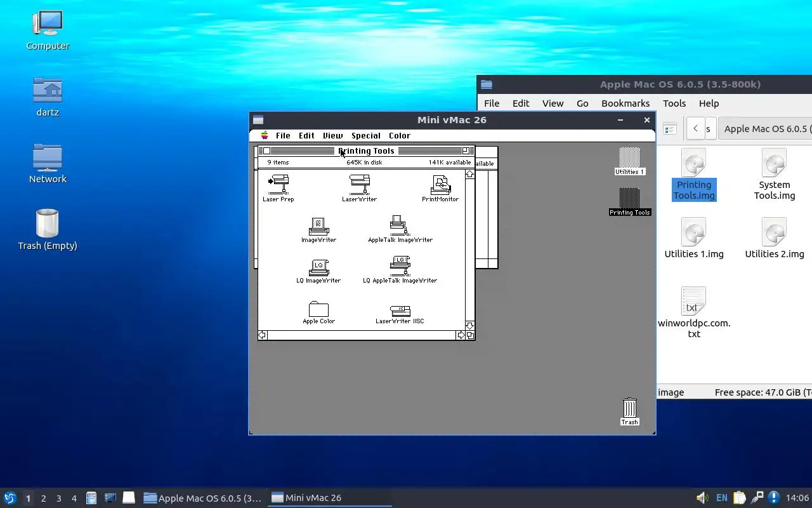Open the Trash (Empty) desktop icon
This screenshot has width=812, height=508.
point(48,229)
